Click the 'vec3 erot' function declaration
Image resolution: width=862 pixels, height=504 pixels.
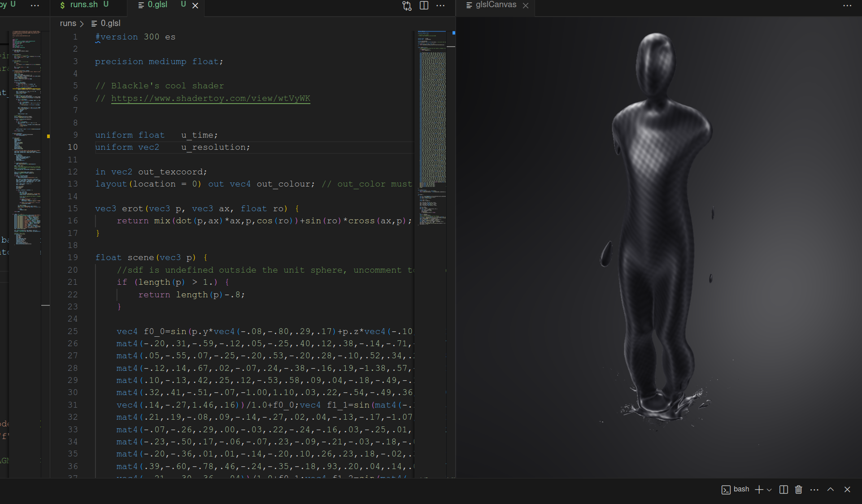[x=197, y=209]
